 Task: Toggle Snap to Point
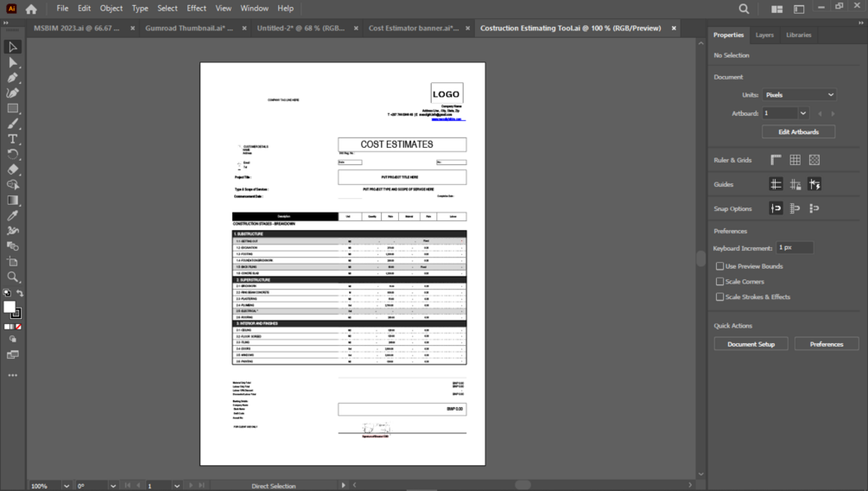(776, 208)
